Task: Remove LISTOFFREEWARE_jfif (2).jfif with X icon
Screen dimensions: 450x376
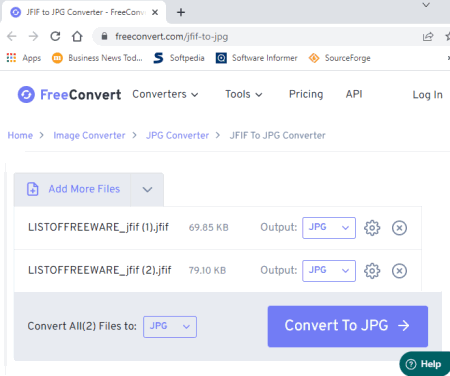Action: [399, 271]
